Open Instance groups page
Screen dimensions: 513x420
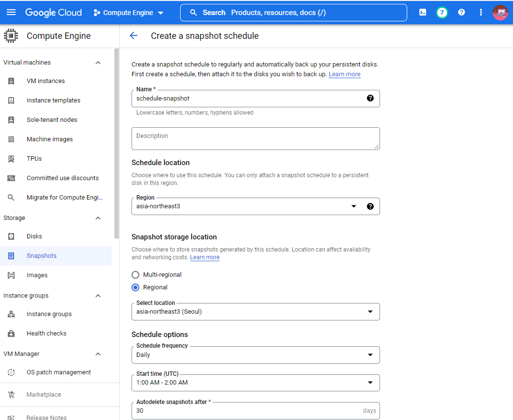click(49, 314)
